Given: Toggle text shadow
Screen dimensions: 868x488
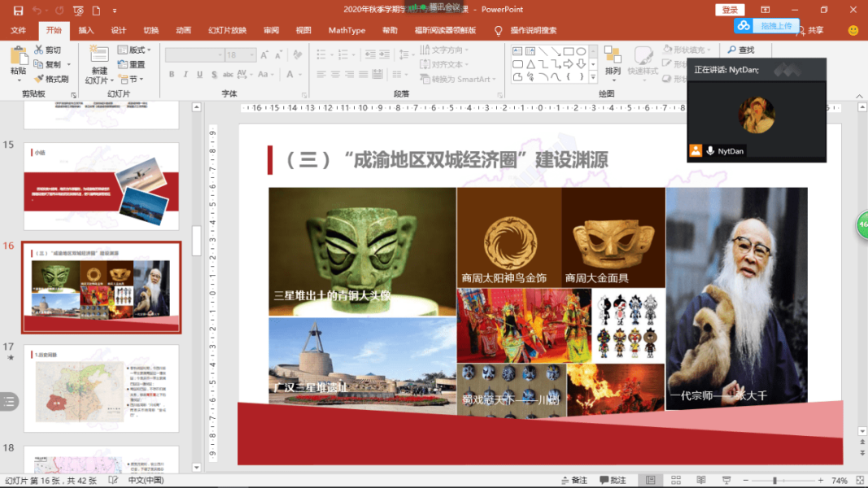Looking at the screenshot, I should point(214,74).
